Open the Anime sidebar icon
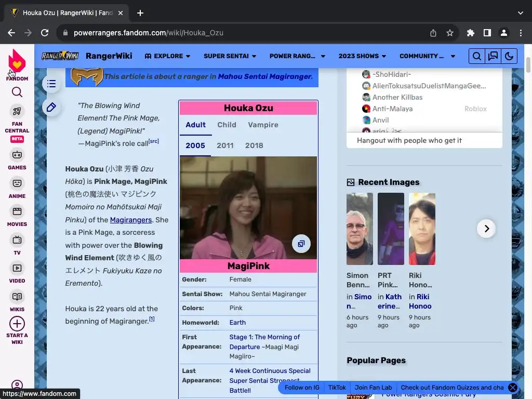 point(17,183)
